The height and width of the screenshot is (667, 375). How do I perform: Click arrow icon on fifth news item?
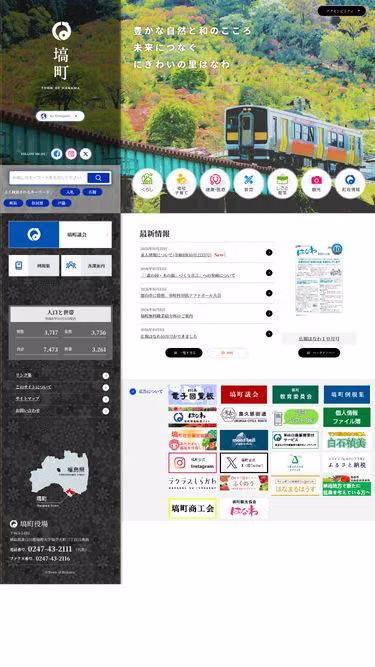[269, 334]
